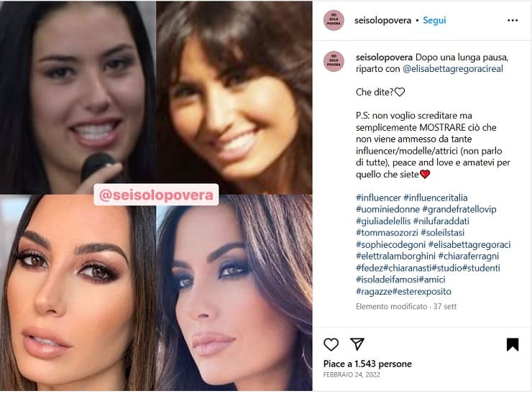532x393 pixels.
Task: Click the seisolopovera avatar in the header
Action: coord(334,20)
